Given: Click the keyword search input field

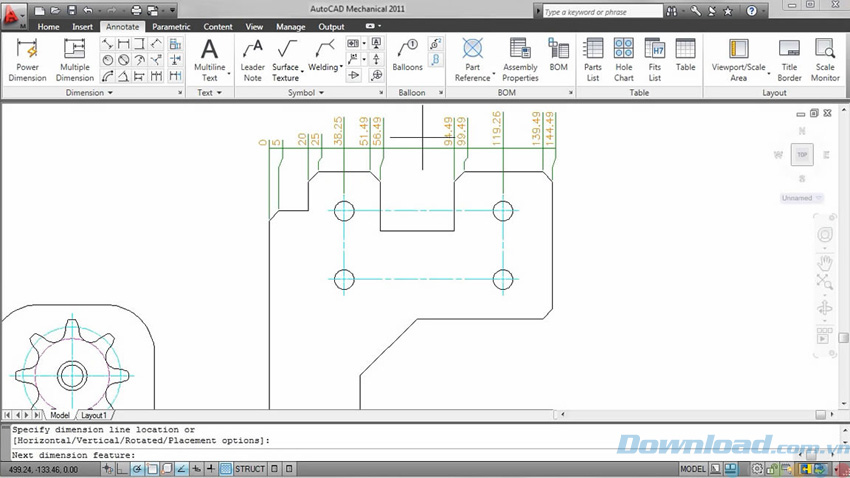Looking at the screenshot, I should coord(602,11).
